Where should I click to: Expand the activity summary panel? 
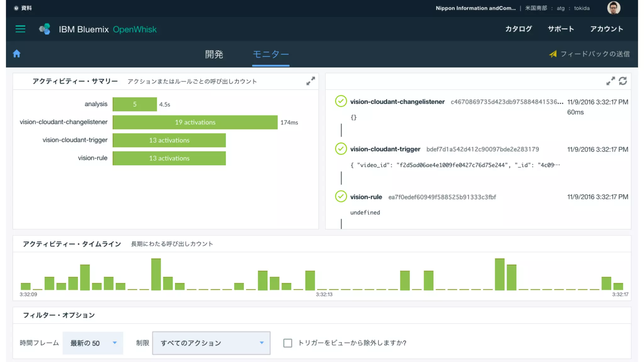pos(310,81)
